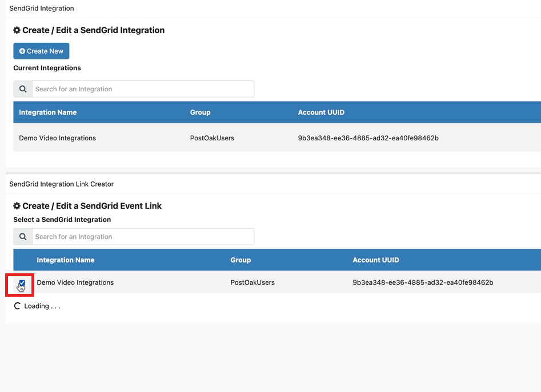Click the magnifier icon under Current Integrations
The width and height of the screenshot is (541, 392).
point(23,89)
